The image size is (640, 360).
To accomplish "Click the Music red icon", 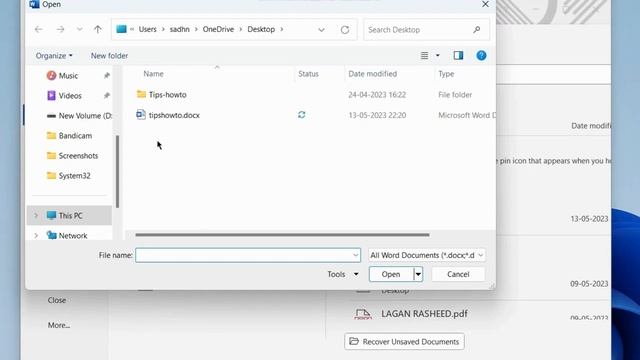I will (x=51, y=76).
